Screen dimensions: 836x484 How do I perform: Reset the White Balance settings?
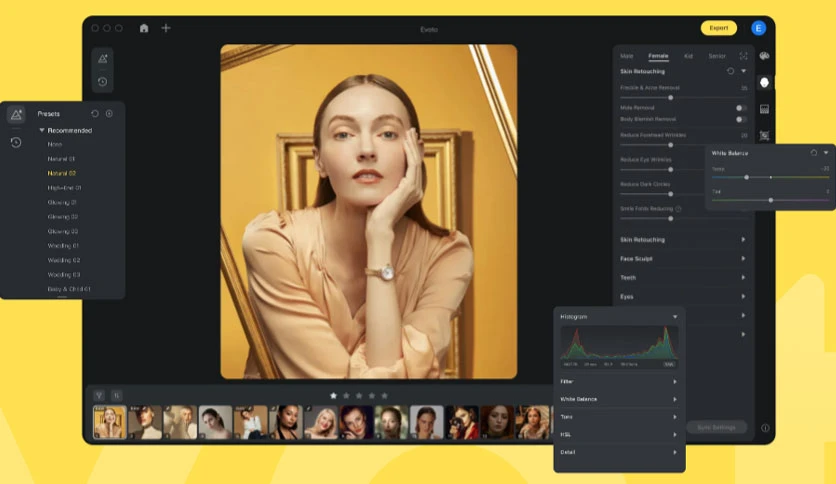814,153
